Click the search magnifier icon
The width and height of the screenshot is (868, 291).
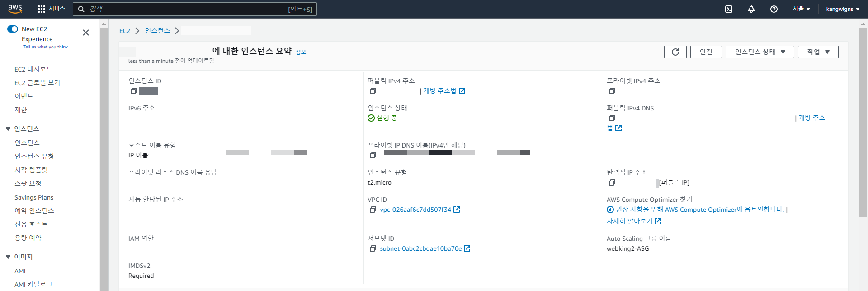coord(81,9)
